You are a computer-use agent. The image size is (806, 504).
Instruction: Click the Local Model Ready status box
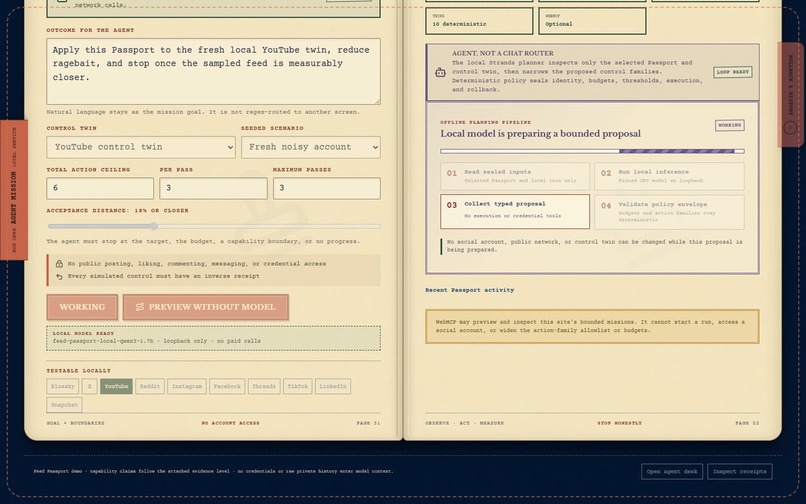point(214,338)
